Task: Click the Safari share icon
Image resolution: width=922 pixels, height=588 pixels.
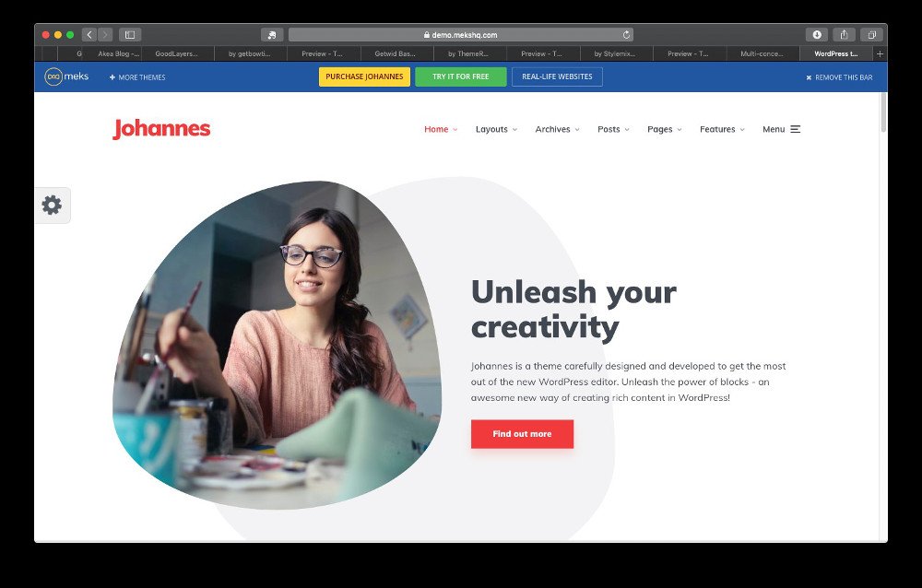Action: click(844, 35)
